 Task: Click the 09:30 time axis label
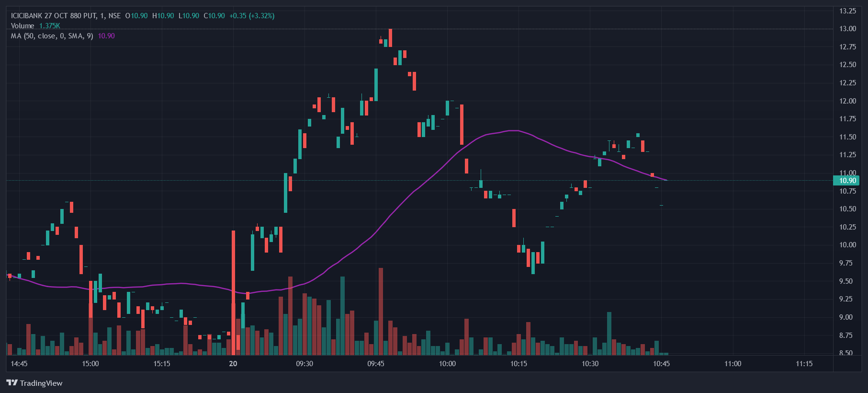coord(304,364)
